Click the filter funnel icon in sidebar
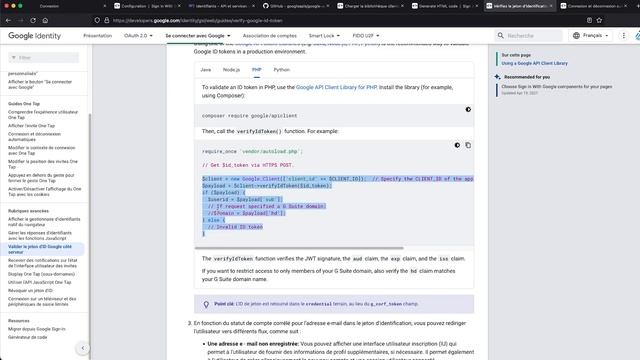The image size is (640, 360). click(14, 58)
